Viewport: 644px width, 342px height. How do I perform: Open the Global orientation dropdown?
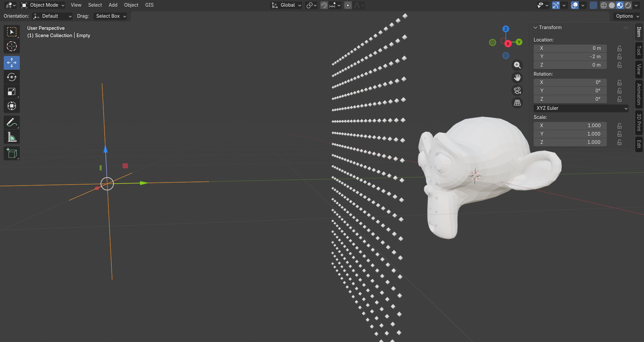pyautogui.click(x=286, y=5)
